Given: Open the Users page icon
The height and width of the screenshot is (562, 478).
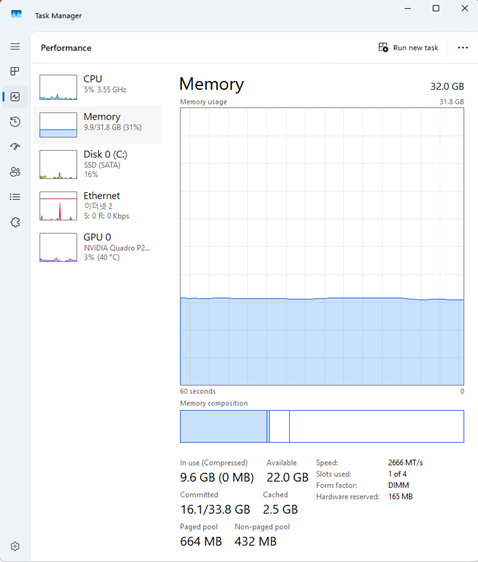Looking at the screenshot, I should tap(15, 172).
